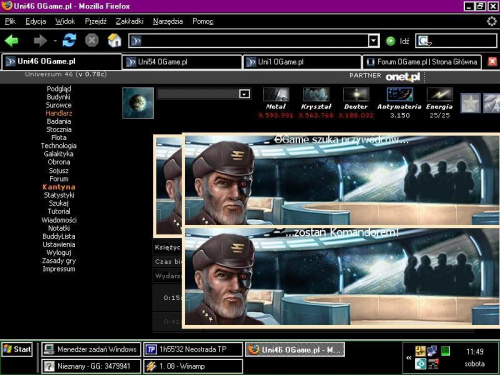Open the planet selection dropdown
The image size is (500, 375).
point(244,94)
